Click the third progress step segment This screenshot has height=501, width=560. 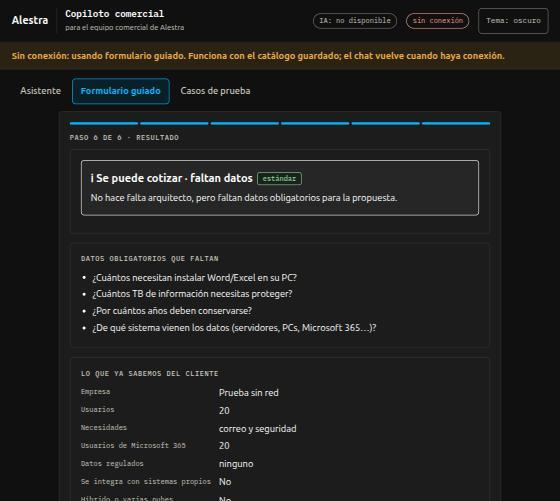click(245, 124)
